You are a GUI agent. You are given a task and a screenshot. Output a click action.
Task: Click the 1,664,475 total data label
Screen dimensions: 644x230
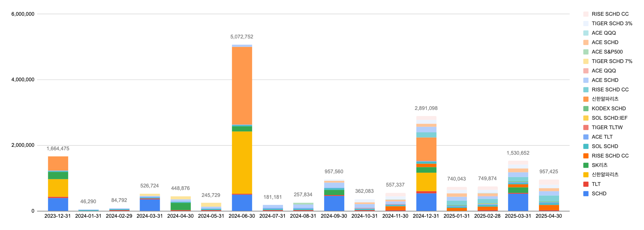[x=58, y=149]
